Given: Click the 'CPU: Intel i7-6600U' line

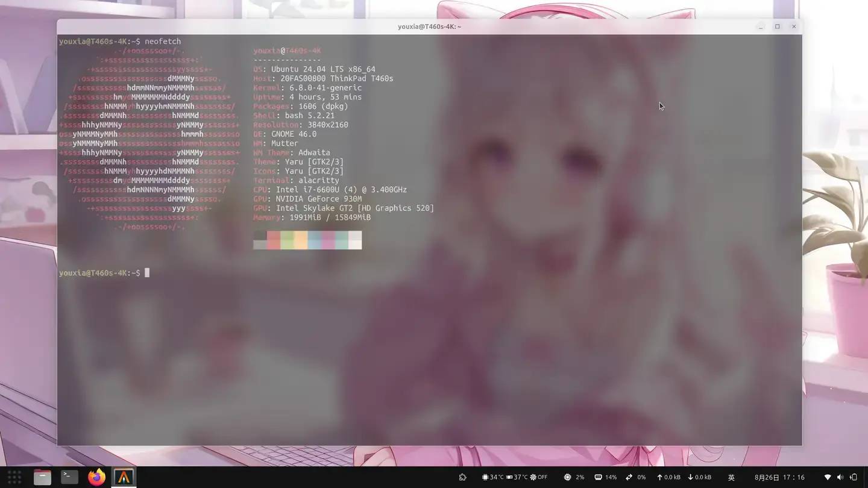Looking at the screenshot, I should [x=330, y=190].
